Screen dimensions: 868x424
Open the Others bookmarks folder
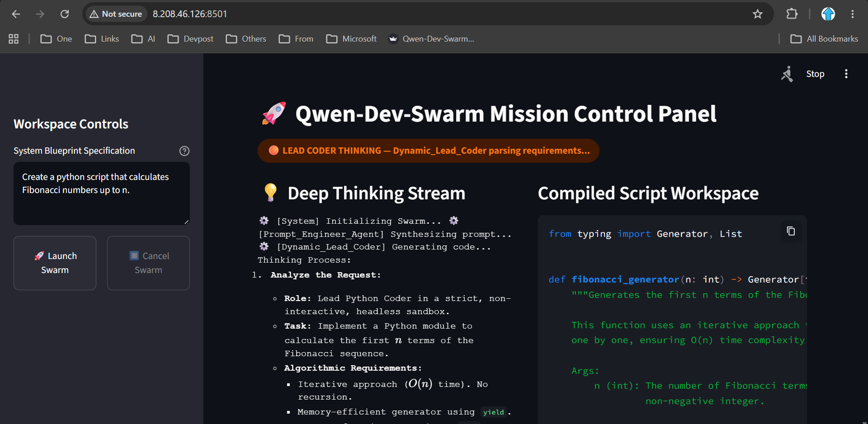(246, 39)
